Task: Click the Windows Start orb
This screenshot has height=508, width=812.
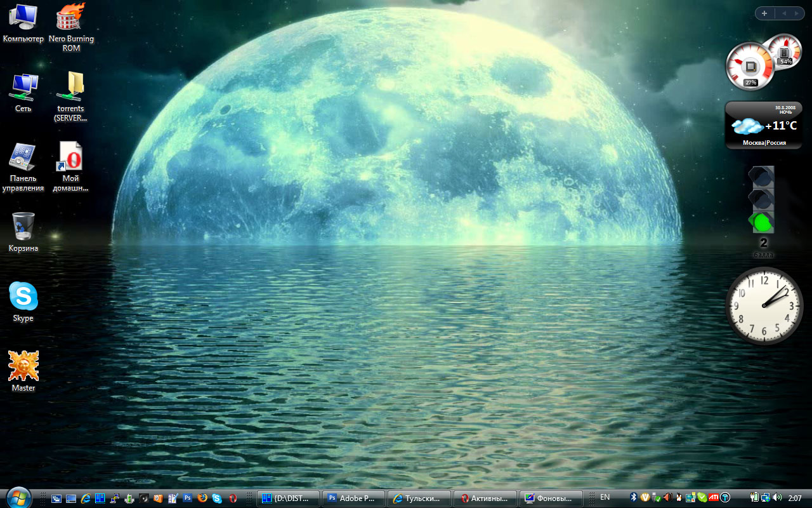Action: pos(18,497)
